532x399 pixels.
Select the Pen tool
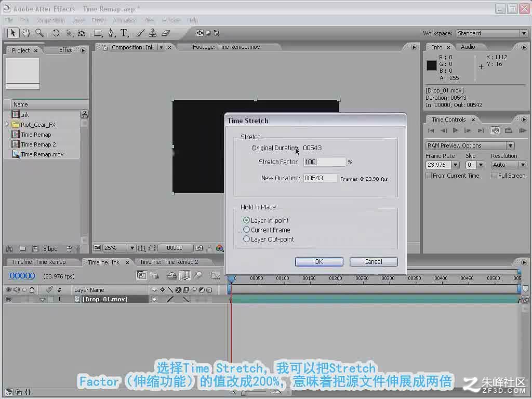(111, 33)
